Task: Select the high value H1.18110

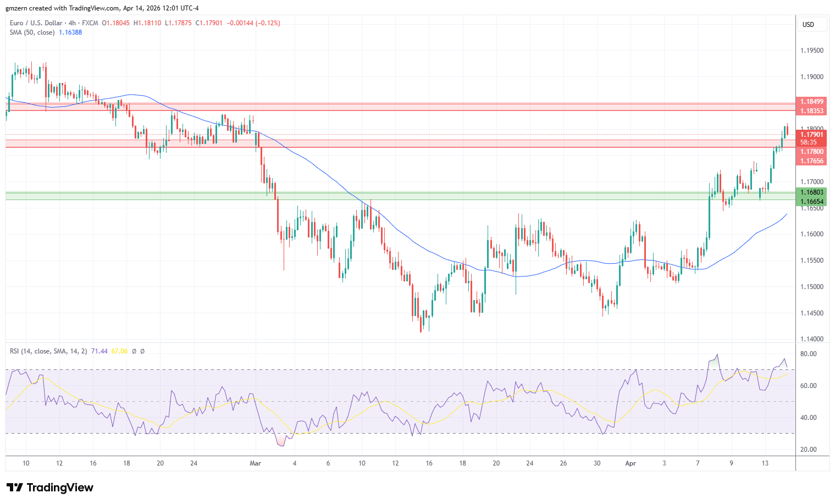Action: click(x=147, y=23)
